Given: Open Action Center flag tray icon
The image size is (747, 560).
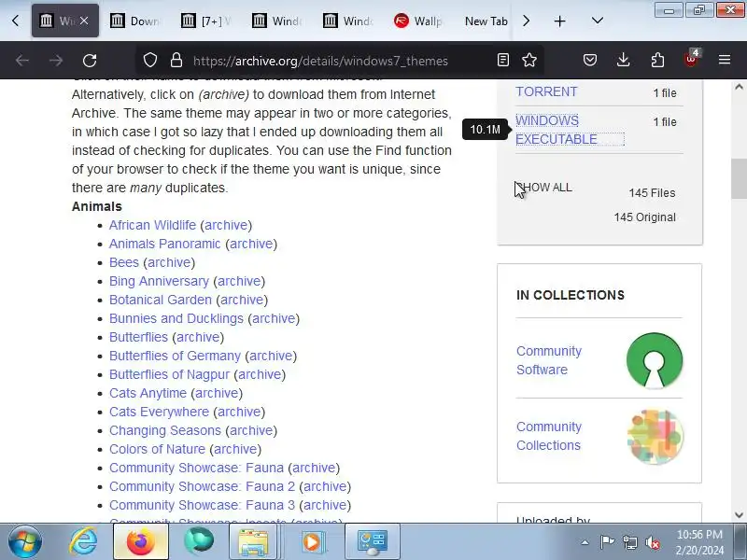Looking at the screenshot, I should click(x=607, y=542).
